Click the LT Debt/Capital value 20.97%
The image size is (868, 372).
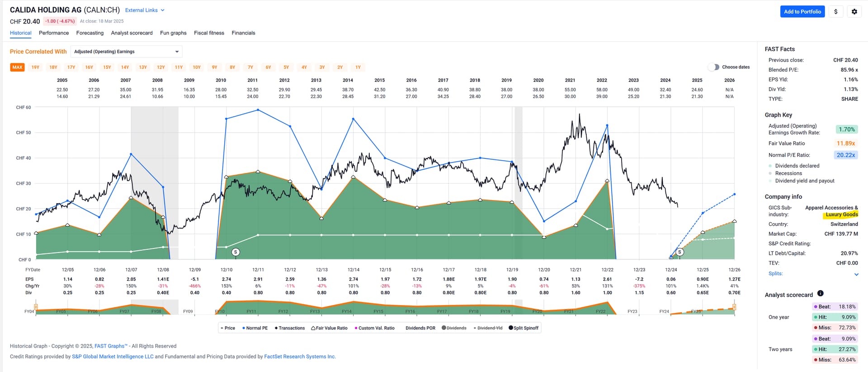point(849,253)
